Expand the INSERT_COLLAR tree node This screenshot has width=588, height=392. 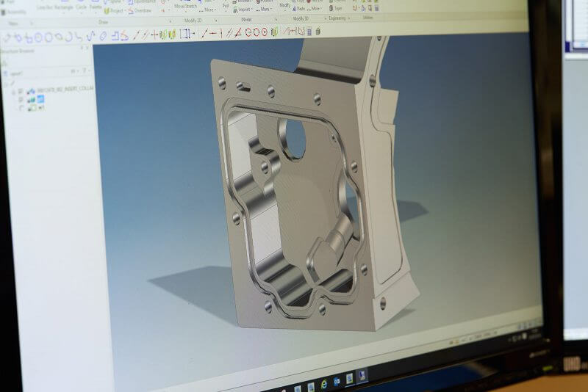pyautogui.click(x=13, y=91)
